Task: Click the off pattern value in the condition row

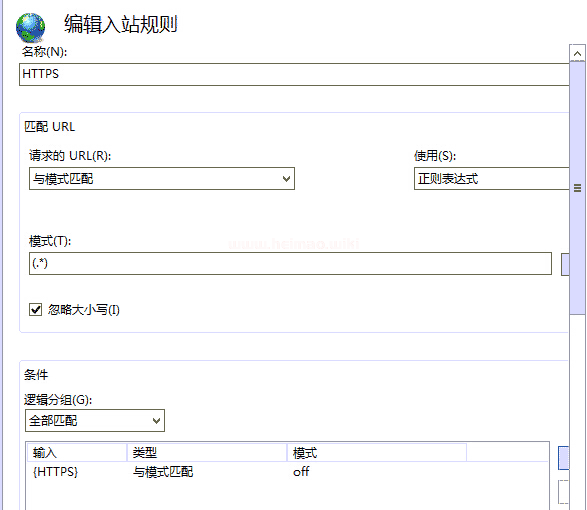Action: click(x=301, y=472)
